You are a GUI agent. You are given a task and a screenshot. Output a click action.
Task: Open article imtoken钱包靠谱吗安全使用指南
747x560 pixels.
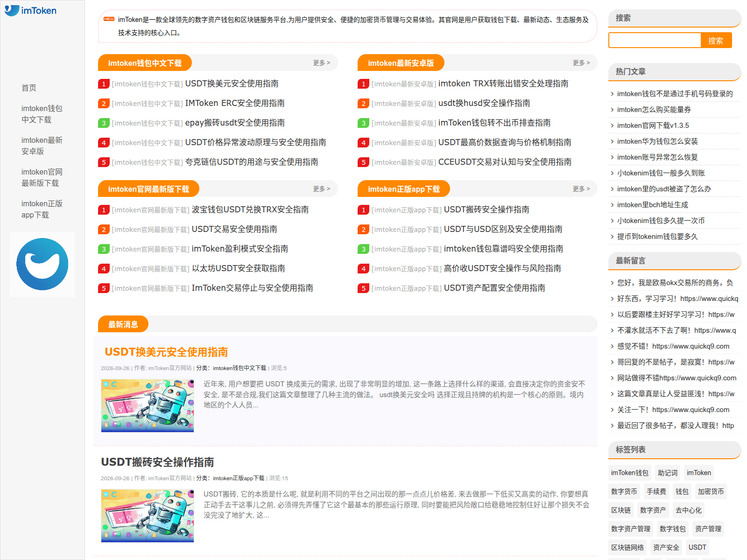(503, 249)
